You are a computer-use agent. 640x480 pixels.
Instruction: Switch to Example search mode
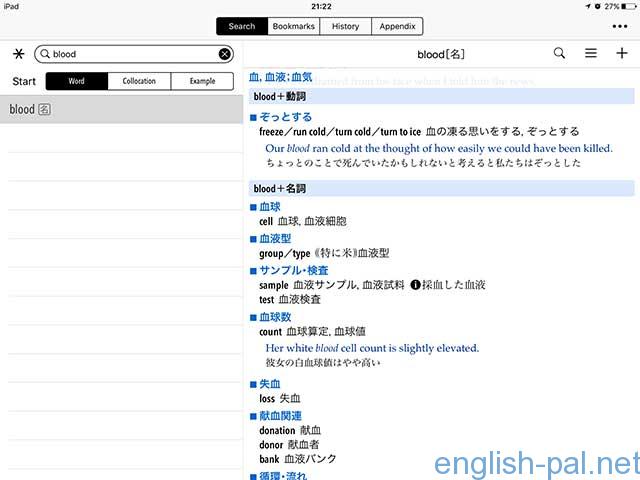(x=202, y=82)
